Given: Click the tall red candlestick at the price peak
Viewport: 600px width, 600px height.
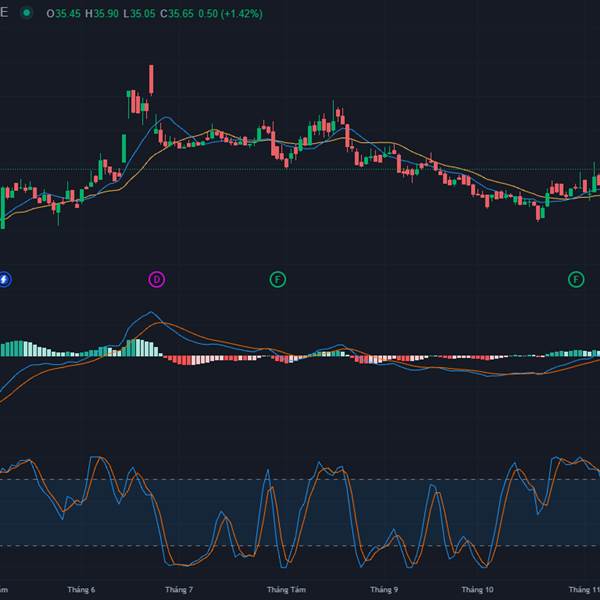Looking at the screenshot, I should click(x=151, y=80).
